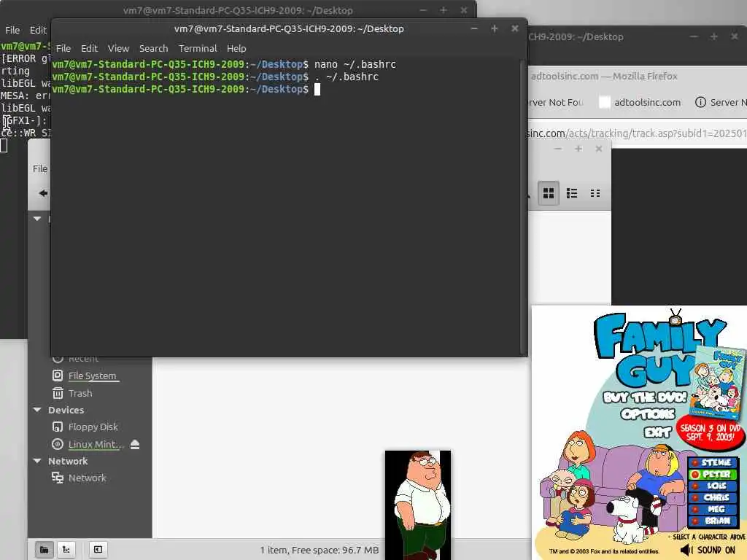Open Network location in sidebar
Screen dimensions: 747x560
click(88, 478)
